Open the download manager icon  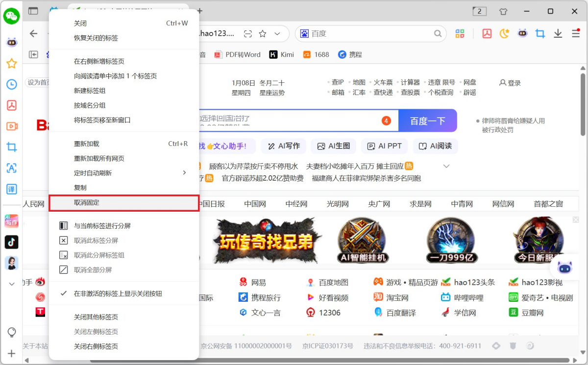click(558, 33)
